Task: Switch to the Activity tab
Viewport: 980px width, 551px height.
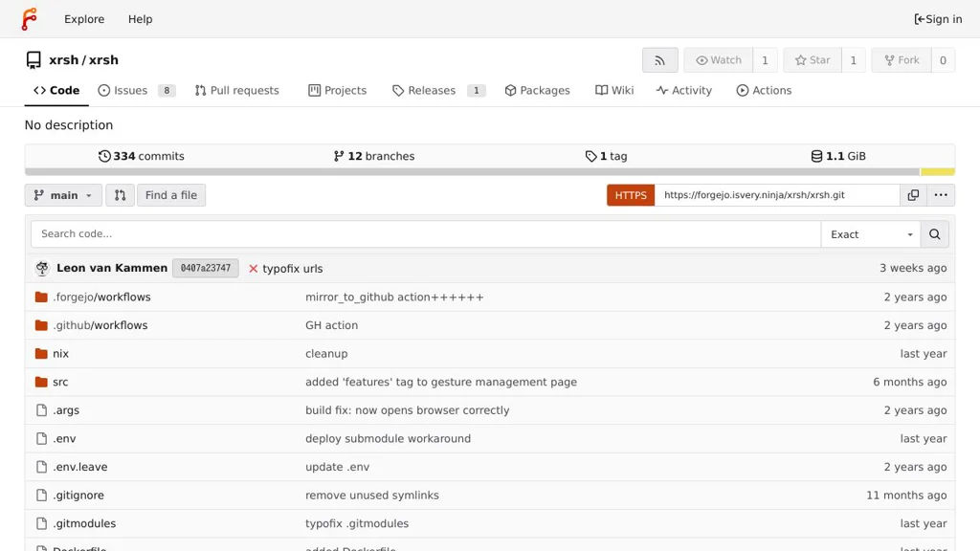Action: (683, 91)
